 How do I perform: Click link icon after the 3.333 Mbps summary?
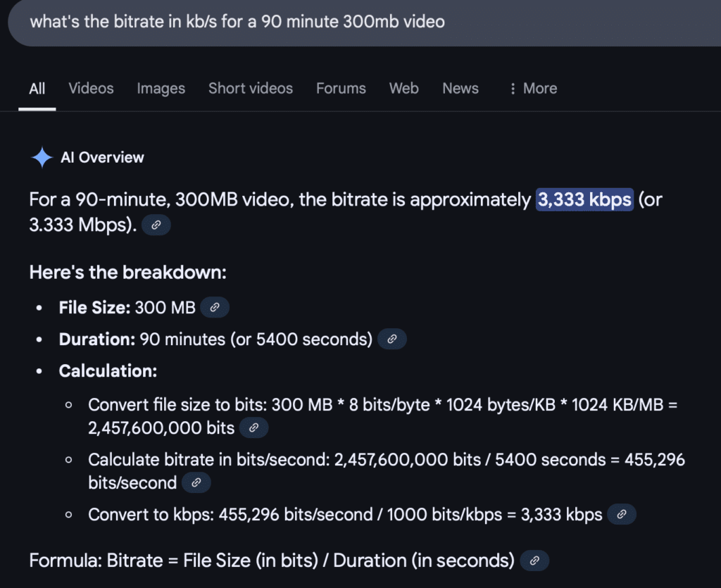[x=156, y=225]
